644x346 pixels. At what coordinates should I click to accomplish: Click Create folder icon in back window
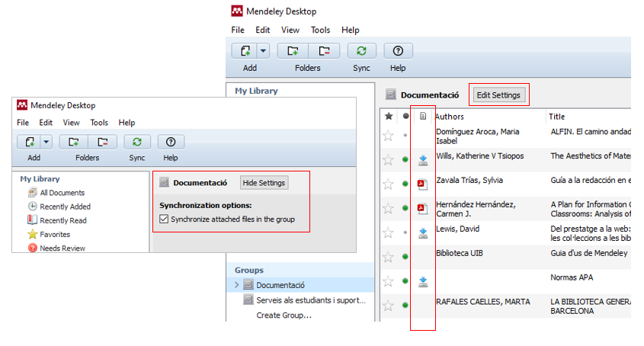[x=293, y=51]
